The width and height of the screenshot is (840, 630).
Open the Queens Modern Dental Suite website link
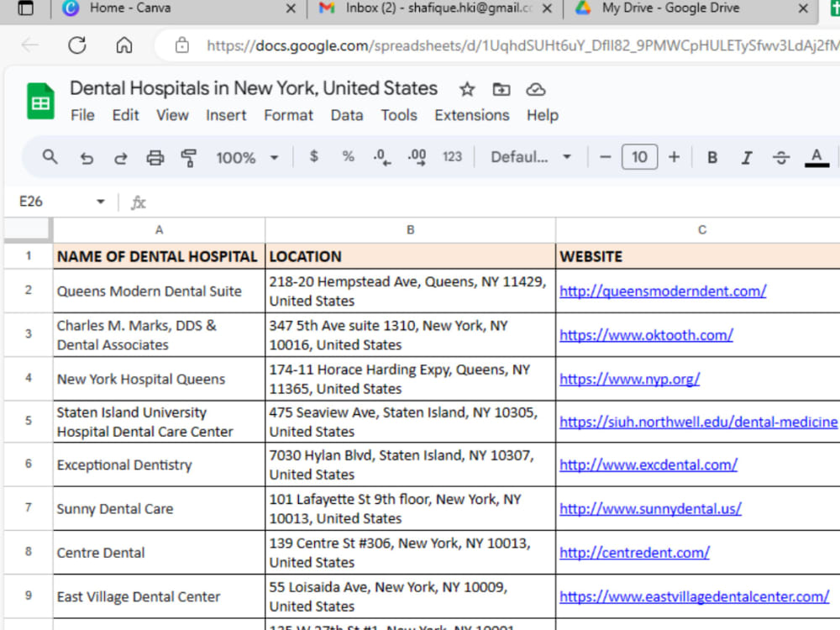[661, 291]
